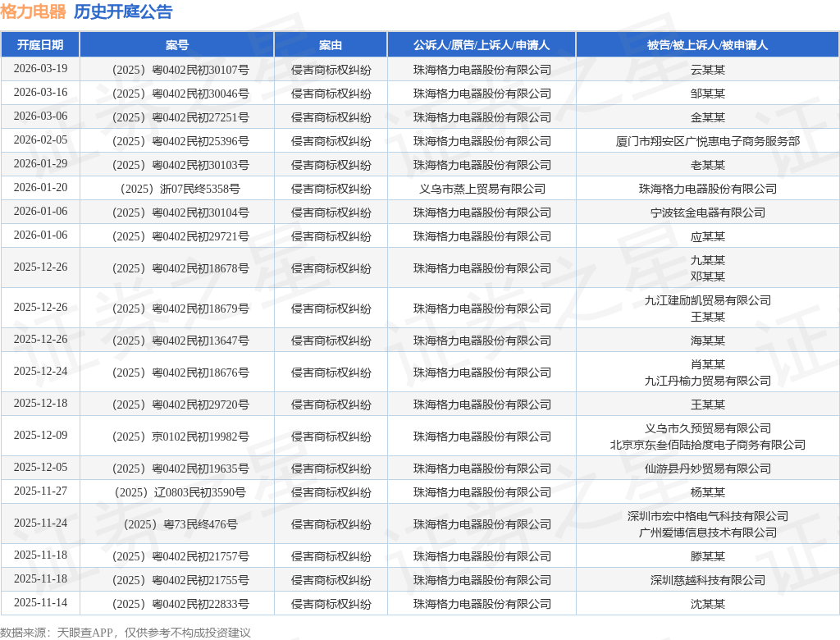
Task: Click case number 粤0402民初29721号
Action: tap(180, 236)
